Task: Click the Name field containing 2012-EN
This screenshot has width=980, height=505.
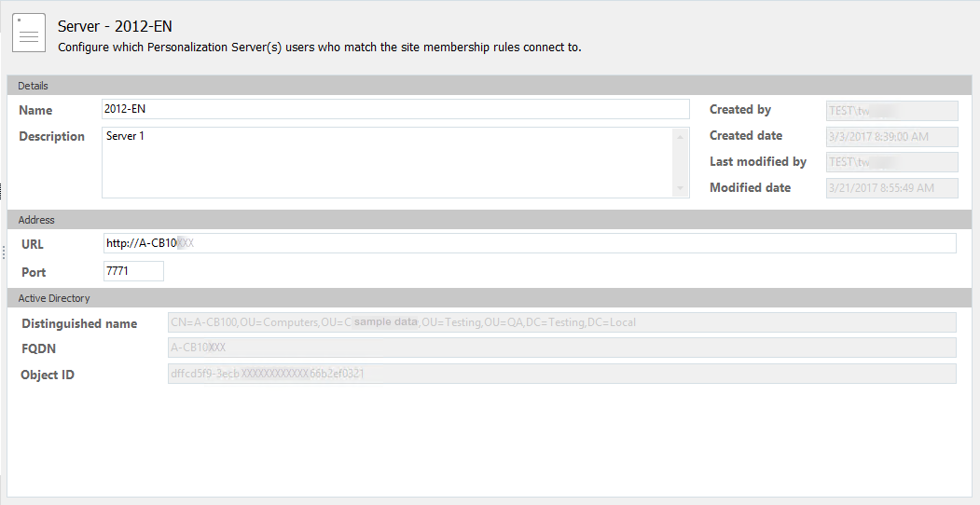Action: pyautogui.click(x=395, y=109)
